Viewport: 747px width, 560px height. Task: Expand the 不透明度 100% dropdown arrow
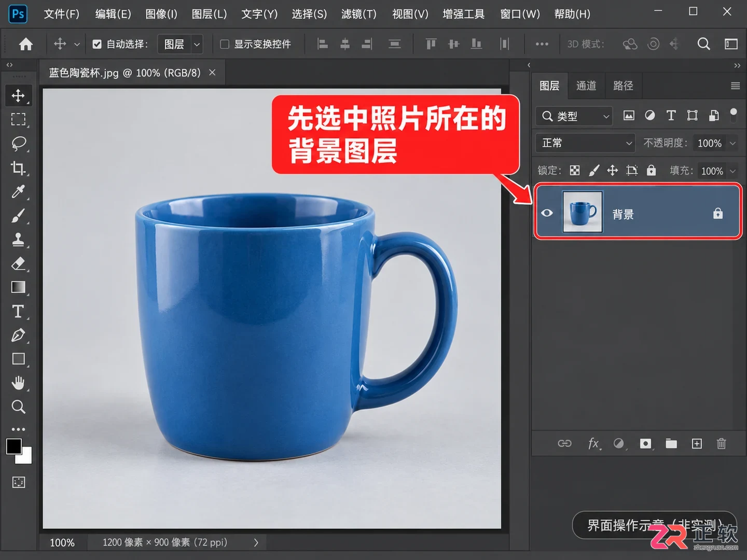click(732, 143)
